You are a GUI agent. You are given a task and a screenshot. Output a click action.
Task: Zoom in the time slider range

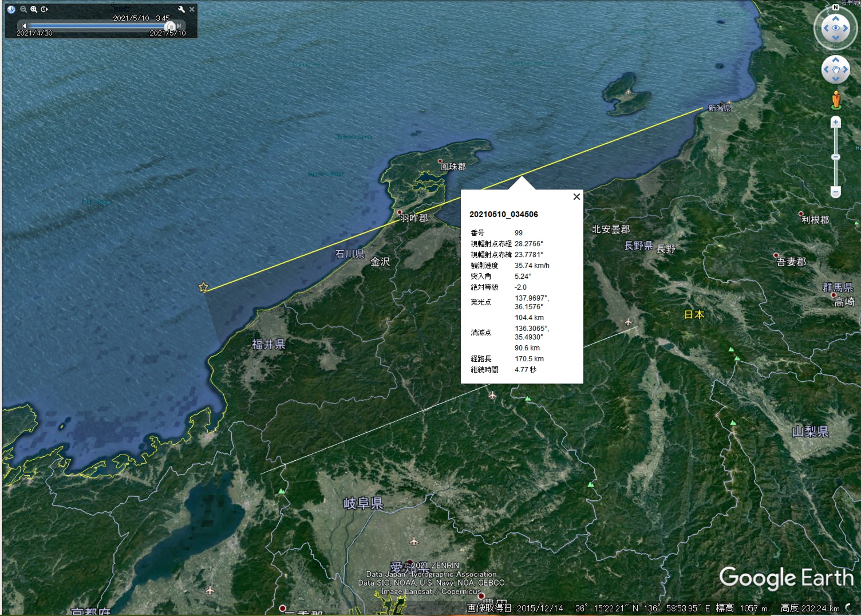pos(34,9)
